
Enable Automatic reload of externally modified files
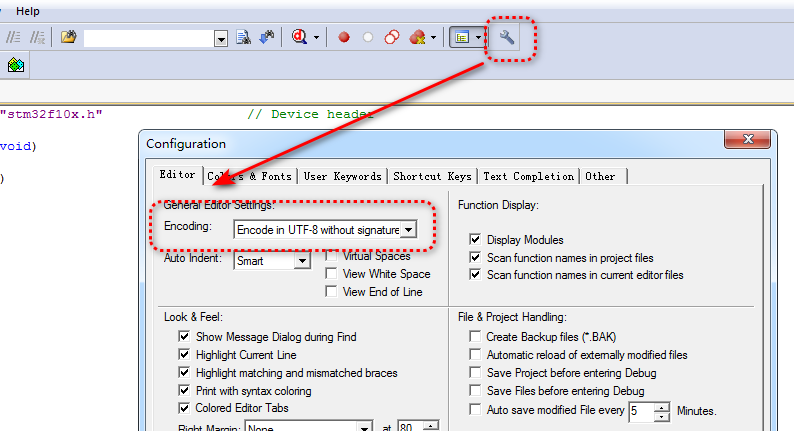click(x=475, y=355)
